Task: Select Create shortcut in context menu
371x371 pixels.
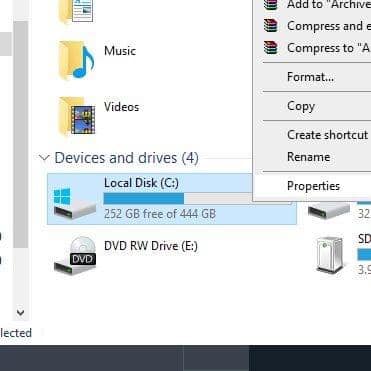Action: pyautogui.click(x=327, y=135)
